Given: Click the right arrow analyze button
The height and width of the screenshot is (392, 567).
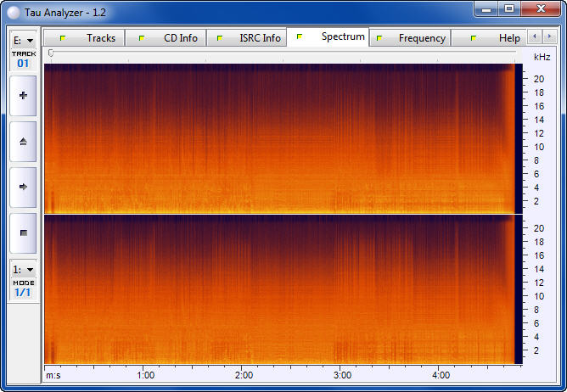Looking at the screenshot, I should [23, 187].
